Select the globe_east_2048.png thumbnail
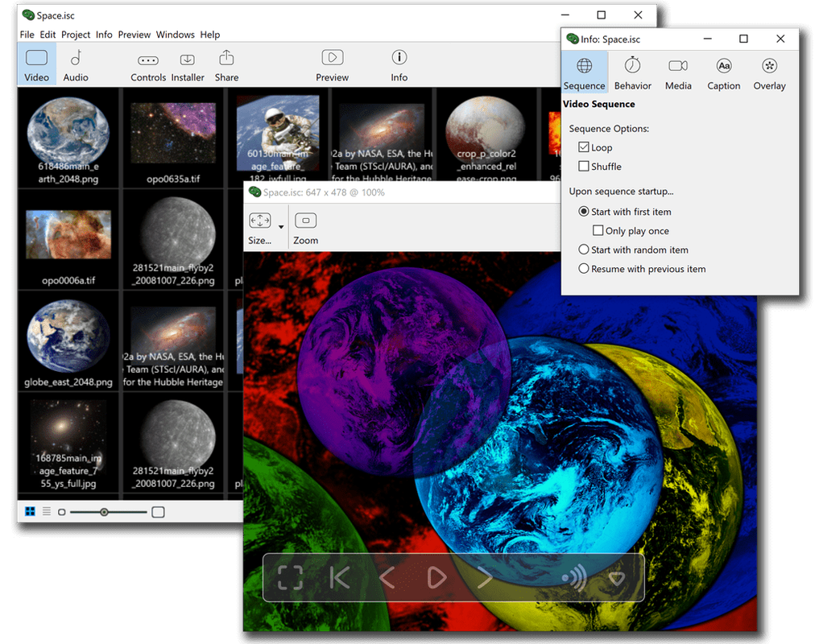 (x=68, y=341)
